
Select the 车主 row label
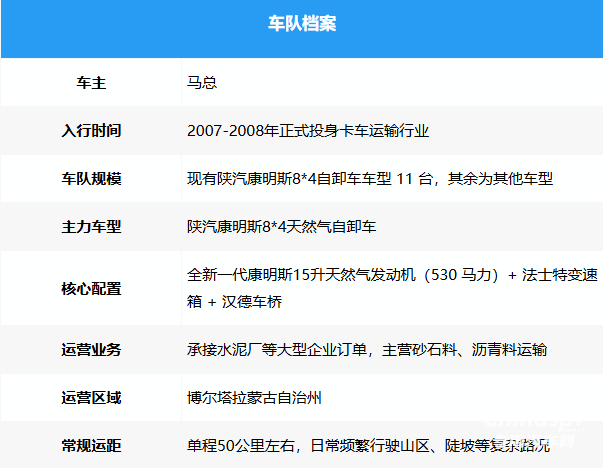coord(91,83)
